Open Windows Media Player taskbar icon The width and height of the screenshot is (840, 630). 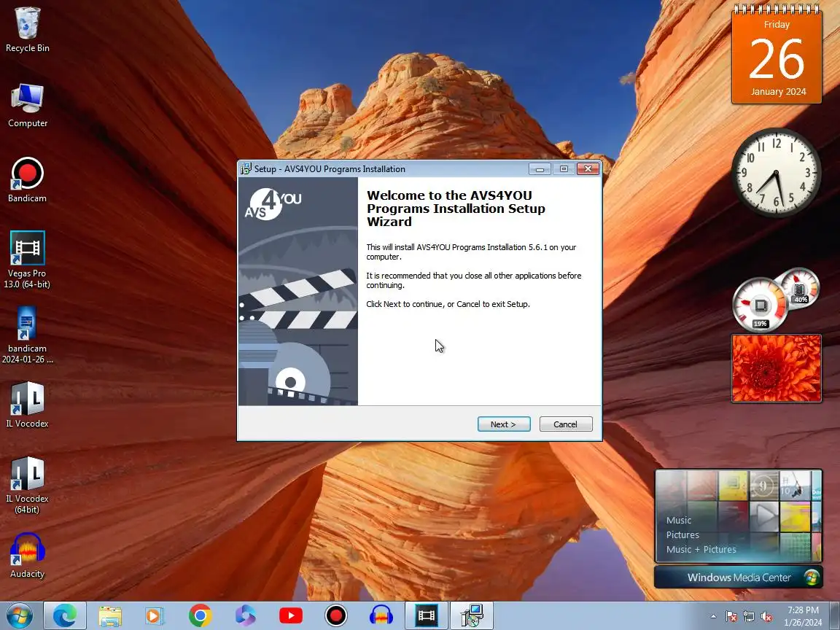click(x=155, y=616)
